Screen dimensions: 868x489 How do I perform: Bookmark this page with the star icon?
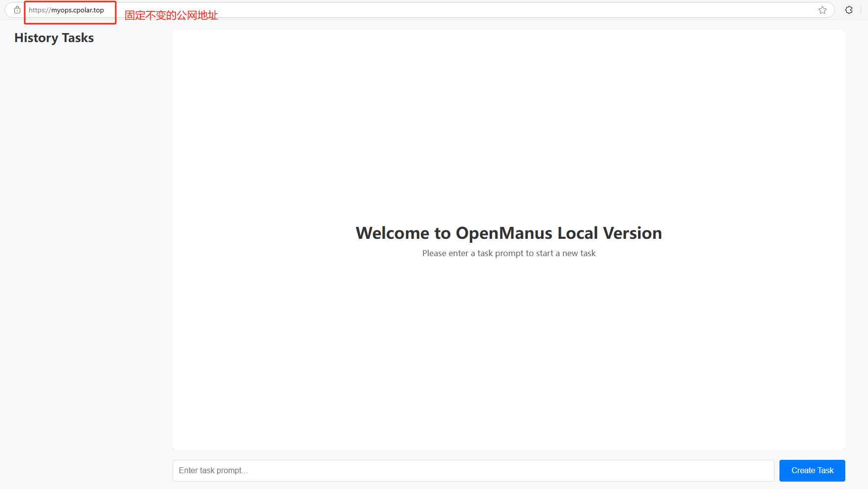click(x=822, y=10)
